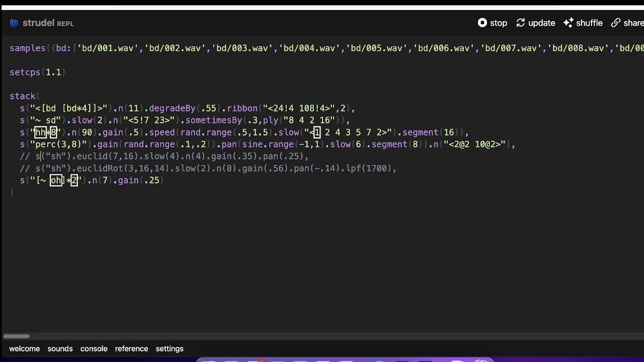Place cursor in setcps(1.1) line

tap(38, 72)
